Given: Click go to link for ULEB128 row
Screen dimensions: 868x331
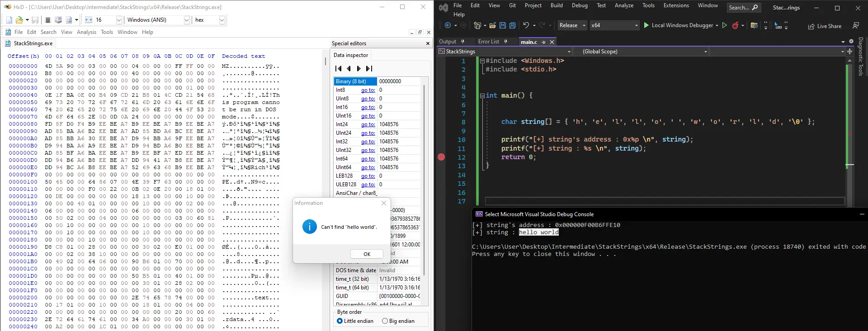Looking at the screenshot, I should [368, 184].
